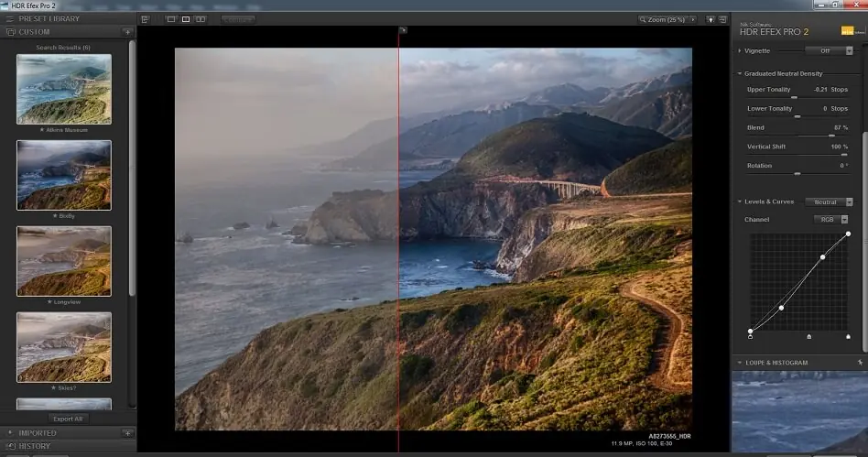Click the star next to Longview
Viewport: 868px width, 457px height.
click(49, 302)
